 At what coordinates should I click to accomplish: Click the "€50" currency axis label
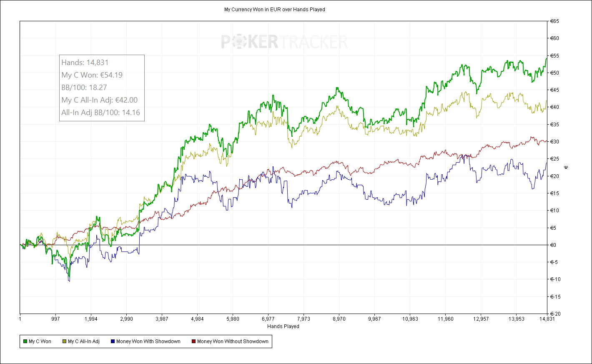555,73
